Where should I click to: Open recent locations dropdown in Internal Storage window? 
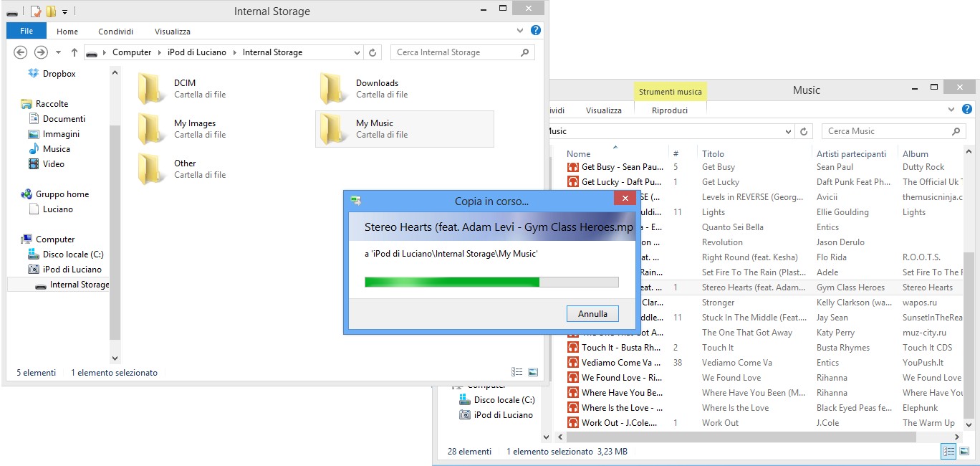coord(58,52)
